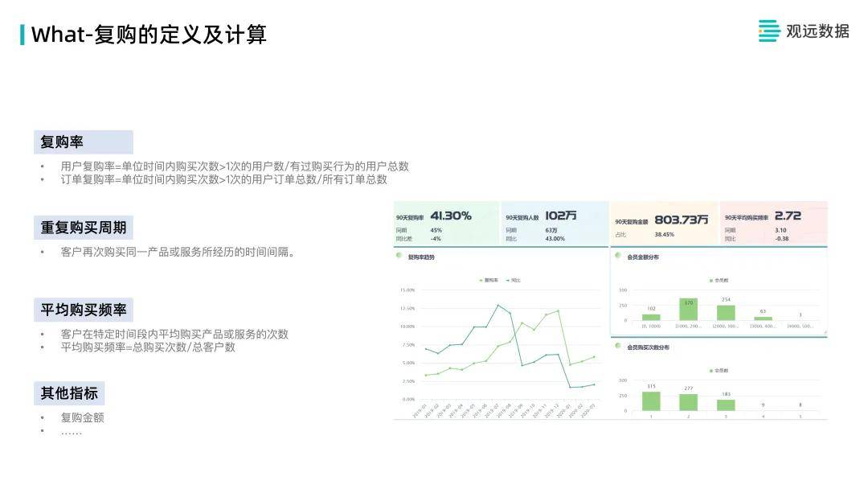
Task: Click the 平均购买频率 section heading
Action: 84,310
